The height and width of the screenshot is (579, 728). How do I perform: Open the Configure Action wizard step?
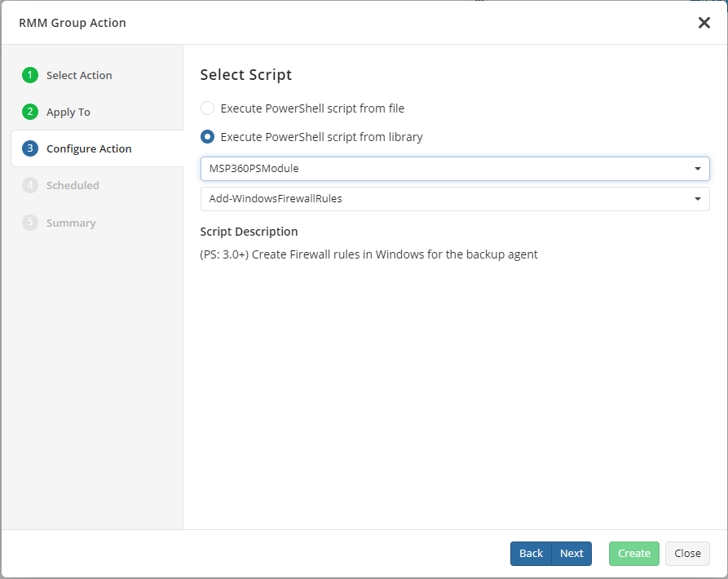coord(96,148)
